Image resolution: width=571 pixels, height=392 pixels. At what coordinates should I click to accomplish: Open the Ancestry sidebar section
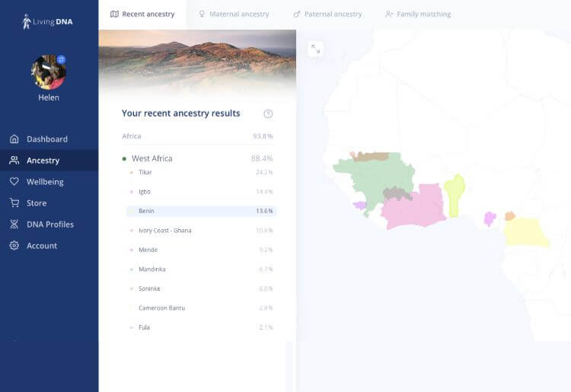49,160
